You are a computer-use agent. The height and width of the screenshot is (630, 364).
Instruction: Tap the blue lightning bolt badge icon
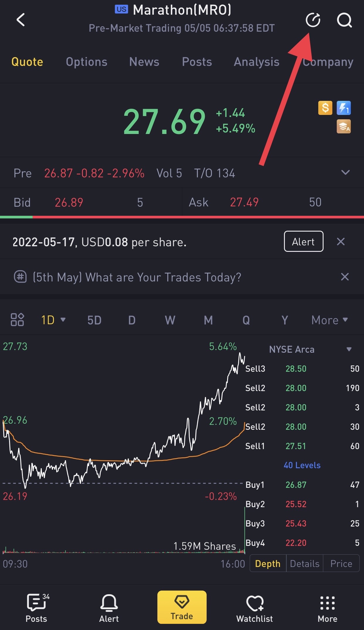pos(344,108)
